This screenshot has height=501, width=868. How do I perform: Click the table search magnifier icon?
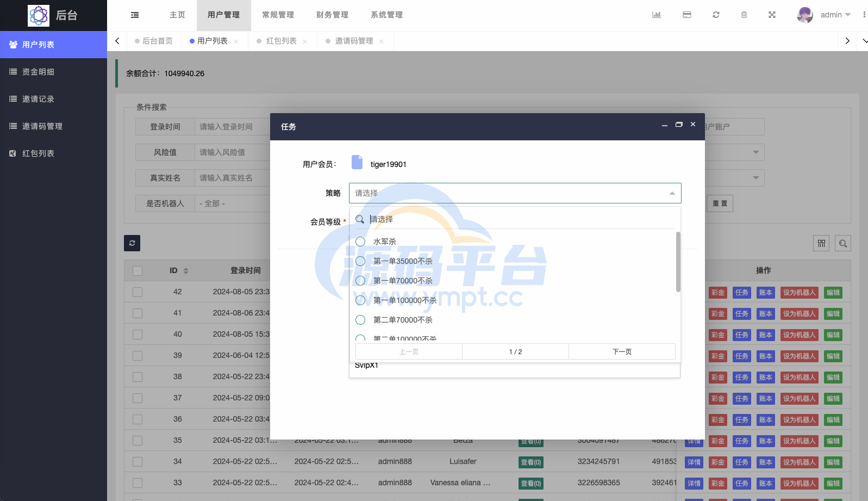843,243
